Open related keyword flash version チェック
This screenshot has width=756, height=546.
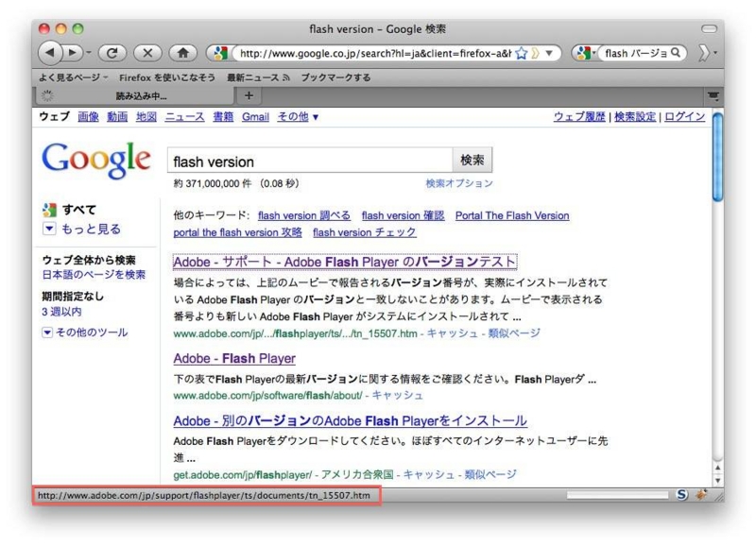point(365,232)
